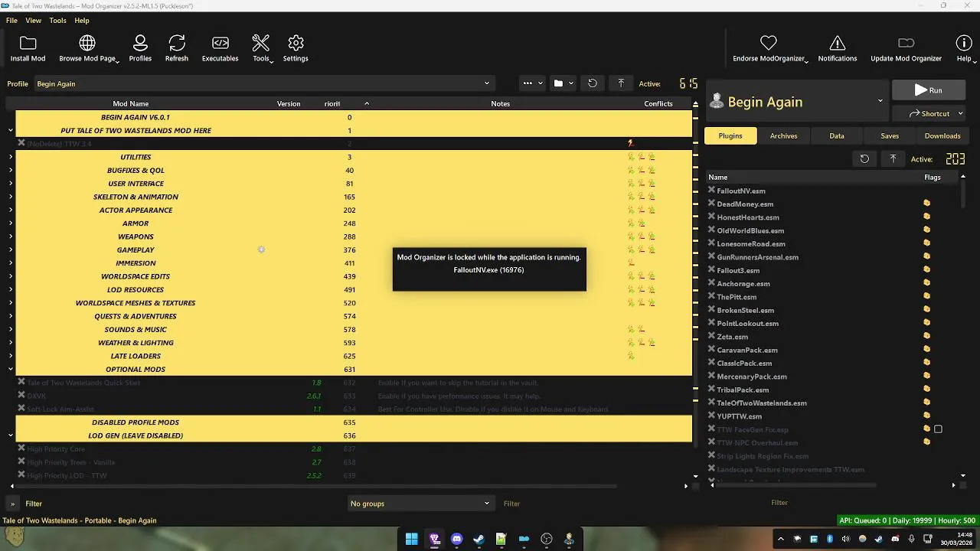This screenshot has height=551, width=980.
Task: Open the OBS icon on the taskbar
Action: tap(547, 540)
